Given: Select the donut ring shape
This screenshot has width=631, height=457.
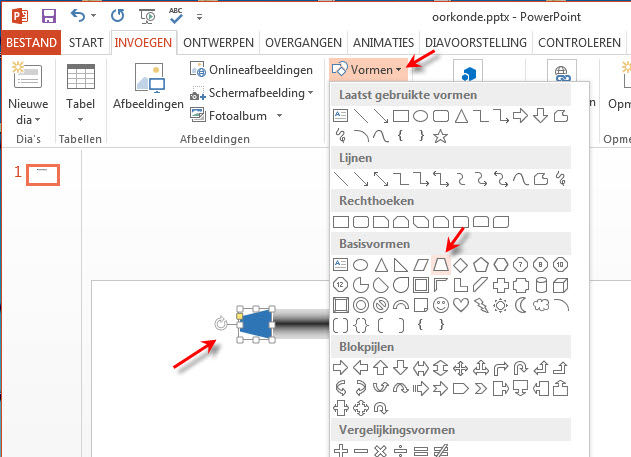Looking at the screenshot, I should tap(361, 305).
